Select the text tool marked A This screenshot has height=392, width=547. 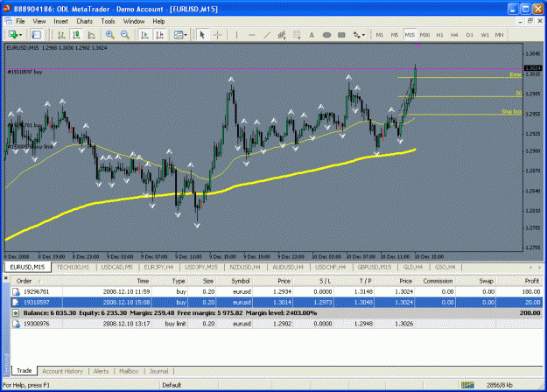point(312,35)
